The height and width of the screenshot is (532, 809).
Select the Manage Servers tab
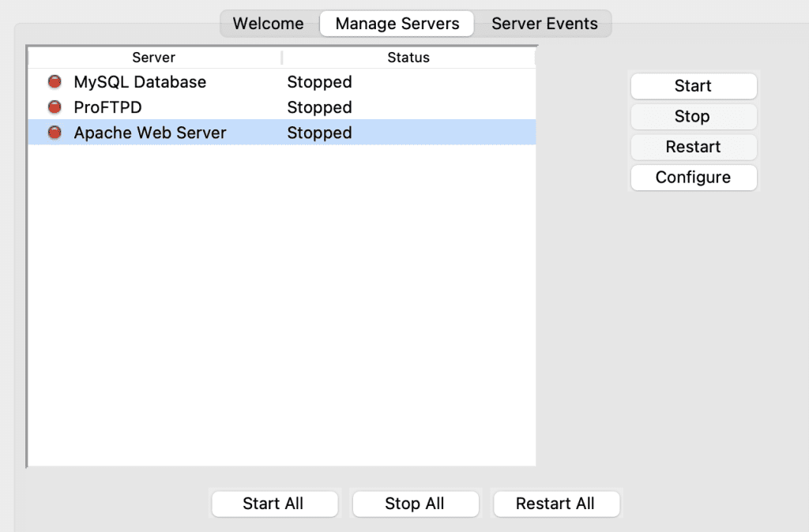tap(396, 24)
